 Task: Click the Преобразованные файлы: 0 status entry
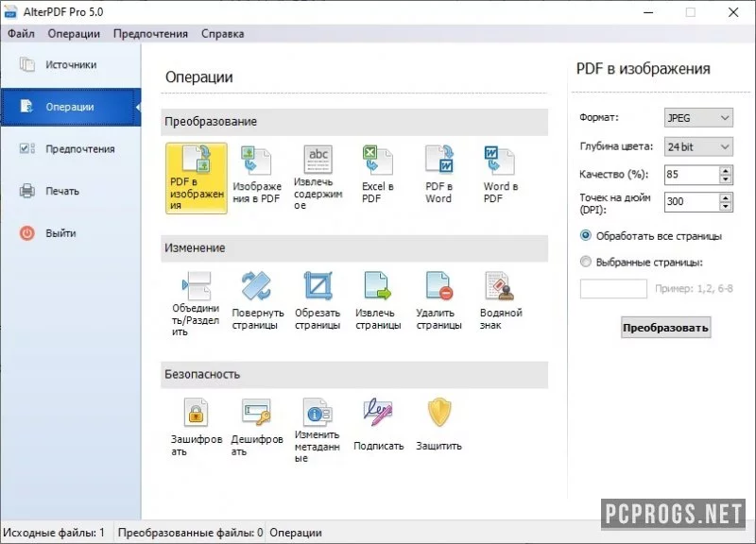click(x=191, y=533)
